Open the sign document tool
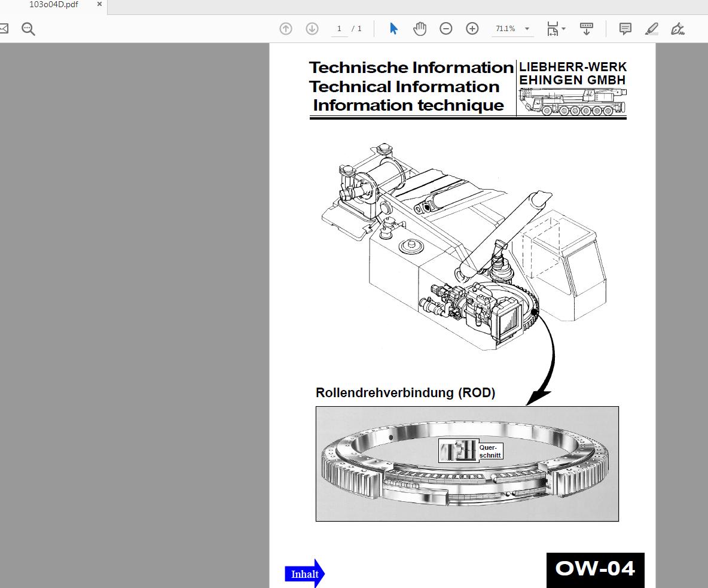 pyautogui.click(x=678, y=29)
